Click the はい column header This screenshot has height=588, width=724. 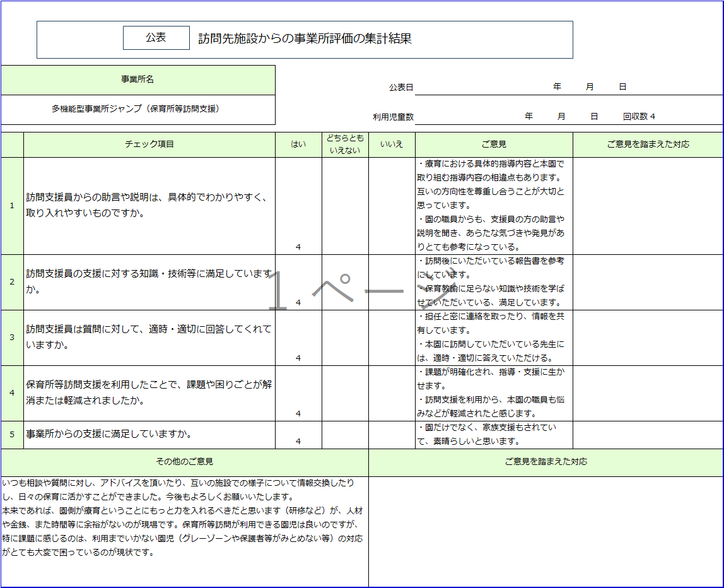(x=298, y=144)
